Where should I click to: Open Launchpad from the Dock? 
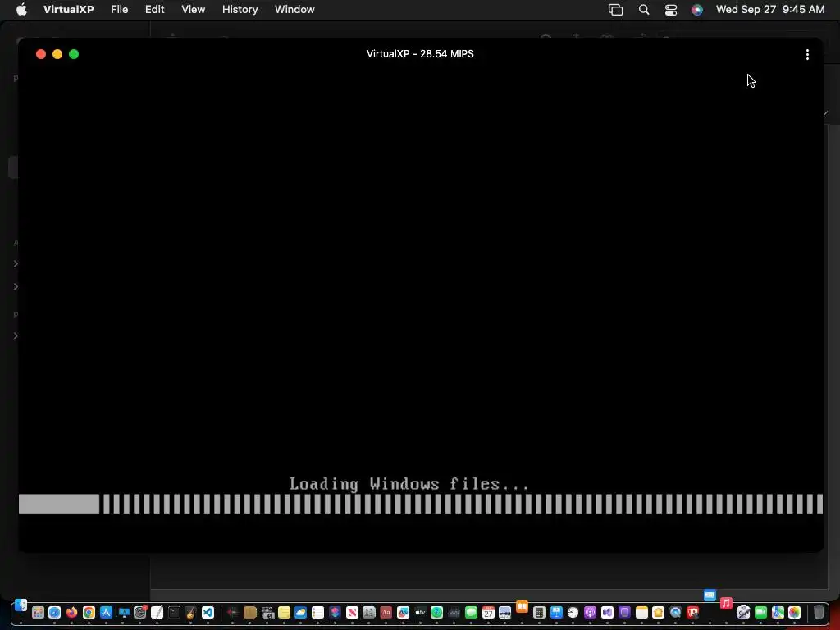click(x=38, y=612)
